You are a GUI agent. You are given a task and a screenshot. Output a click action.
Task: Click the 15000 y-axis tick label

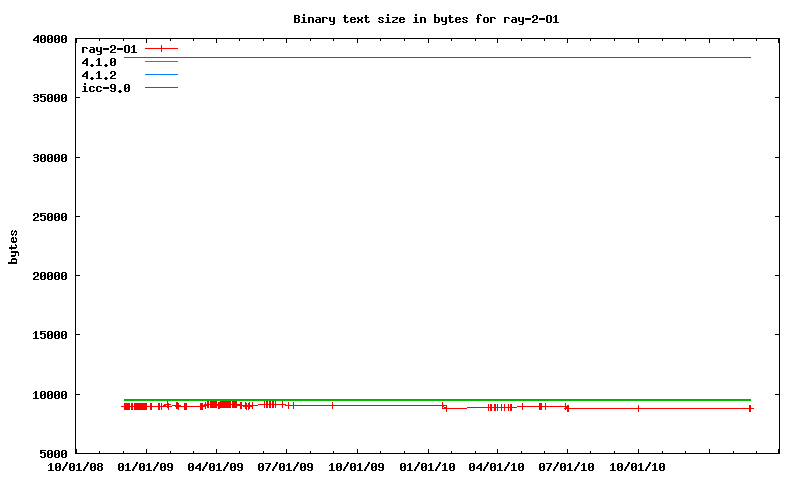click(x=49, y=335)
